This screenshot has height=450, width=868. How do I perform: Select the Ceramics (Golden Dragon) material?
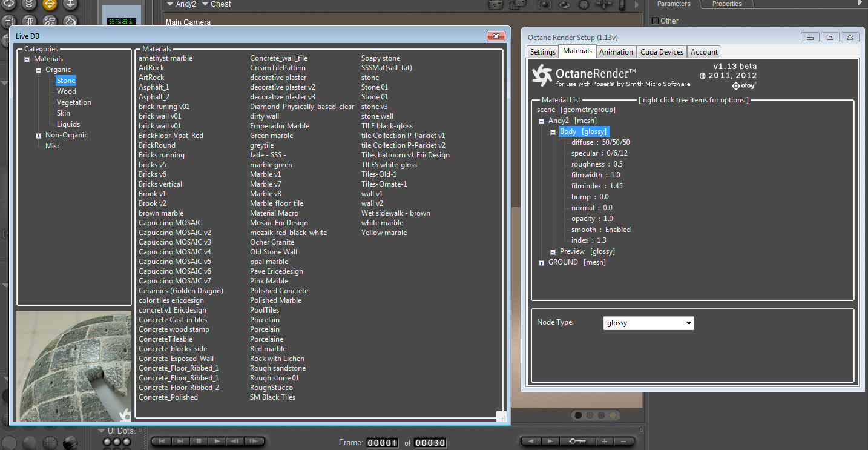[x=181, y=291]
